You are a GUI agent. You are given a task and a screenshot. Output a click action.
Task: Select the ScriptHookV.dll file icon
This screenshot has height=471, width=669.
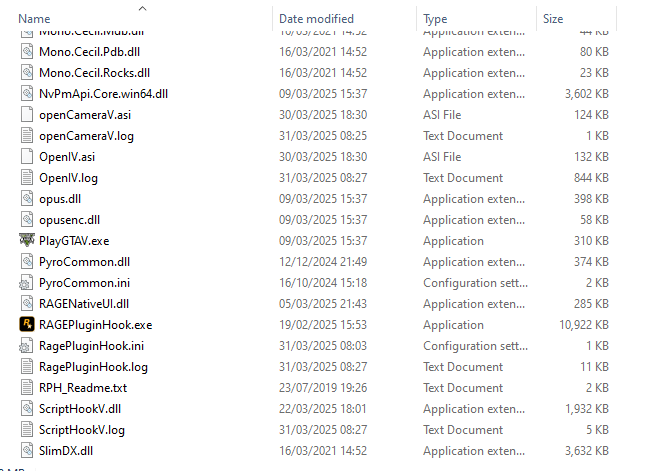pyautogui.click(x=27, y=408)
